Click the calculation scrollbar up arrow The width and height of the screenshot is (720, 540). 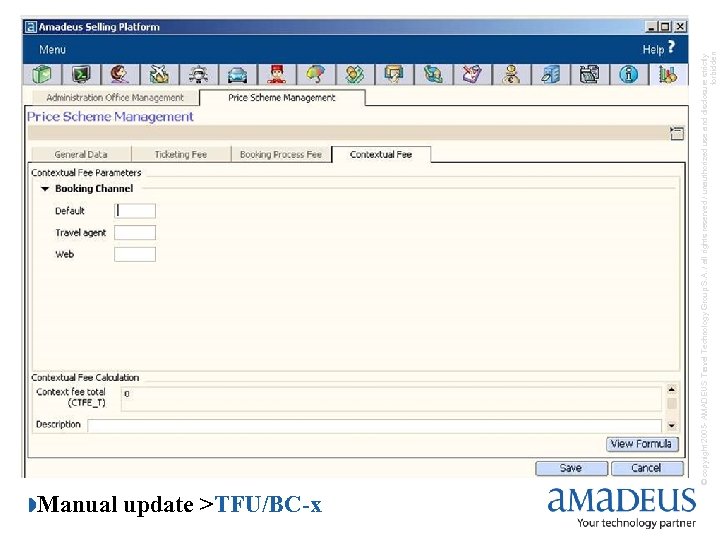pyautogui.click(x=671, y=390)
